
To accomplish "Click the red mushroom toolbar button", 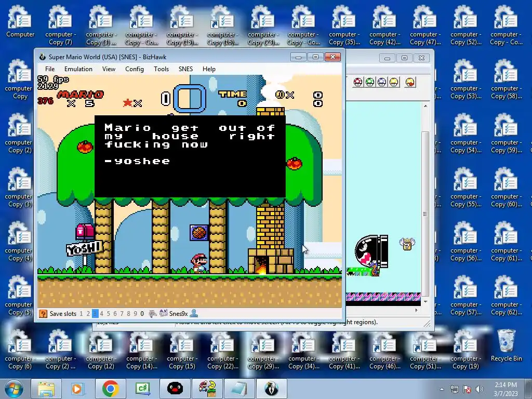I will 358,82.
